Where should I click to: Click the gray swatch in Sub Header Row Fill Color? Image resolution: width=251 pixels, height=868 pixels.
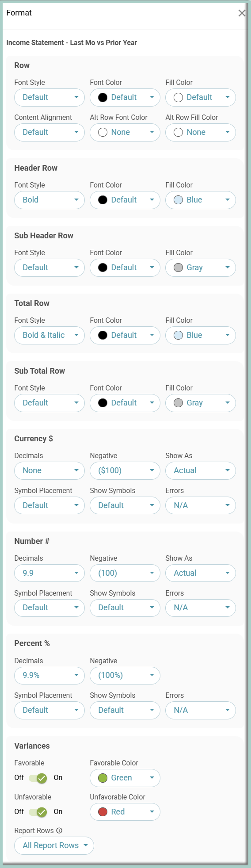point(179,268)
